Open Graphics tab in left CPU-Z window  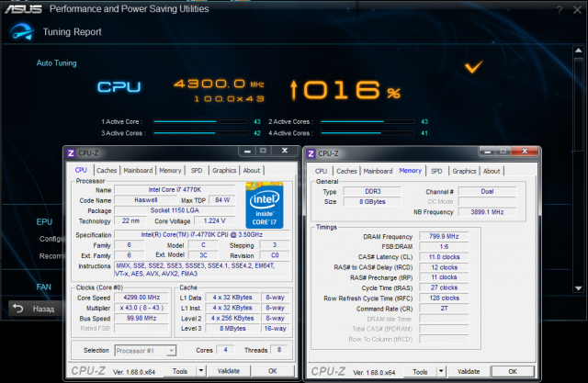(x=224, y=171)
